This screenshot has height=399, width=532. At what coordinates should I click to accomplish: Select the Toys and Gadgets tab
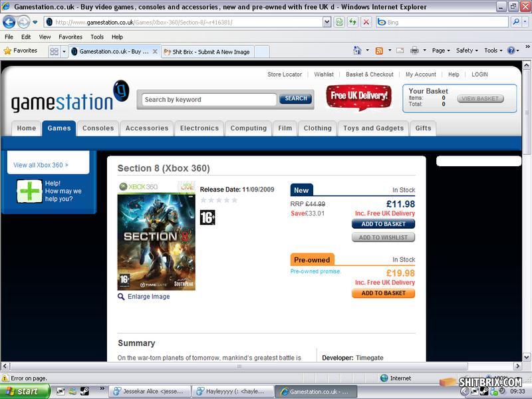pyautogui.click(x=373, y=128)
